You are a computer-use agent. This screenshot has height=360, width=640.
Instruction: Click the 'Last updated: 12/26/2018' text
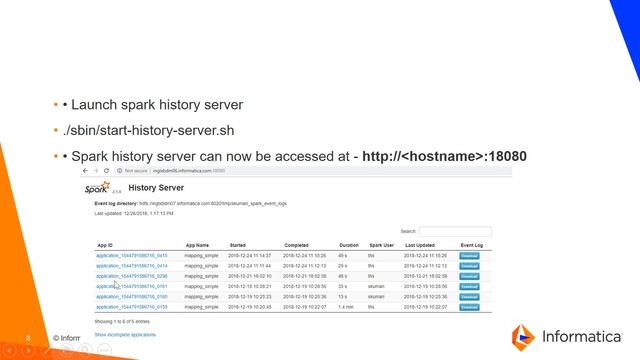pos(134,213)
